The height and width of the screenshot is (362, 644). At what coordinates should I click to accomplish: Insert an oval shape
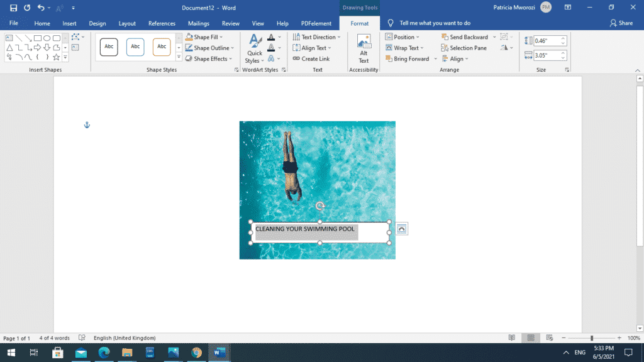pyautogui.click(x=47, y=38)
